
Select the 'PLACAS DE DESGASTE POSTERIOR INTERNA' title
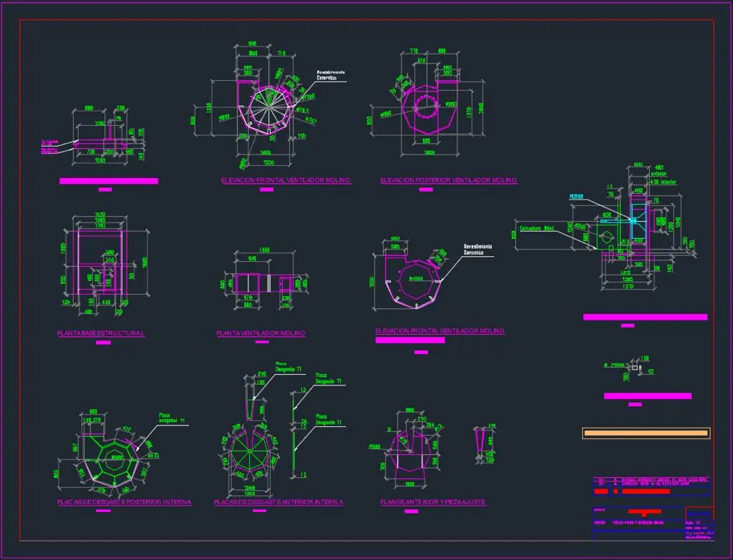[x=125, y=503]
